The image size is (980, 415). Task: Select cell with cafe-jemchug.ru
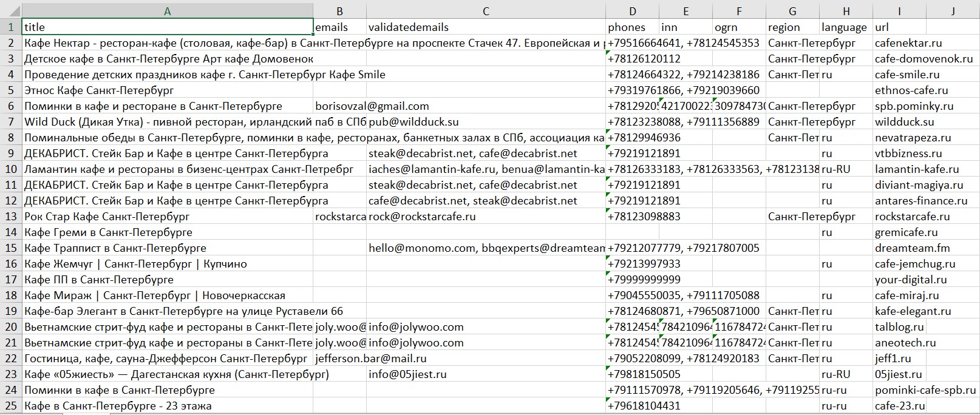point(899,263)
